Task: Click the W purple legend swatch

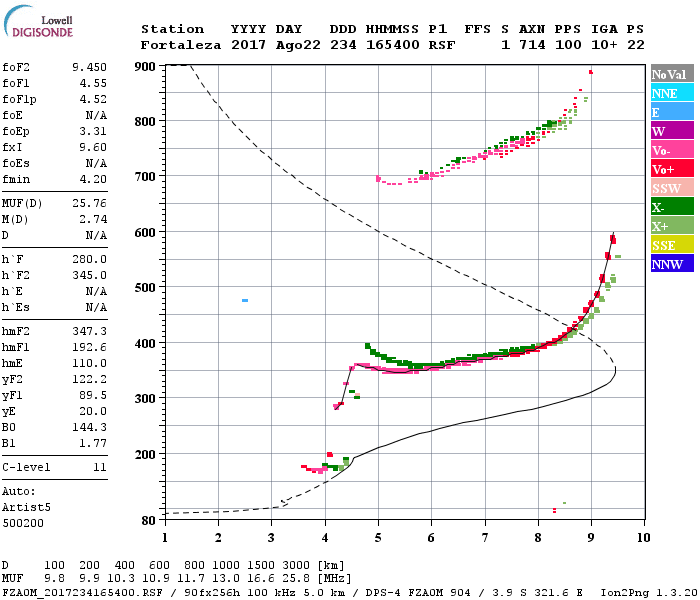Action: [x=672, y=131]
